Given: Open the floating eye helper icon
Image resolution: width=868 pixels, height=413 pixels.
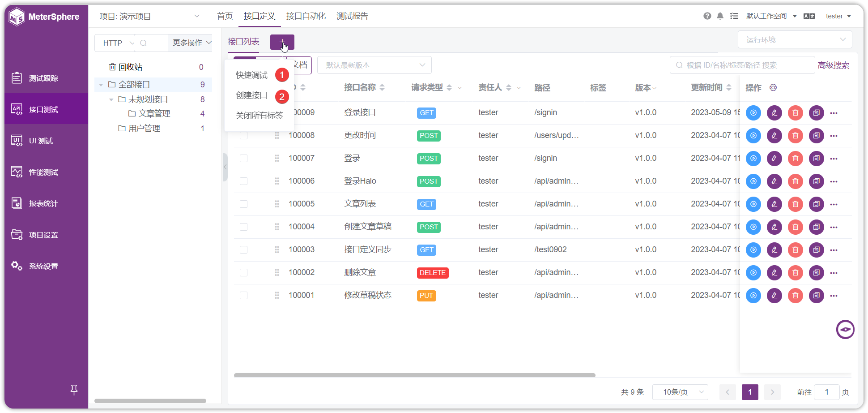Looking at the screenshot, I should click(x=845, y=330).
